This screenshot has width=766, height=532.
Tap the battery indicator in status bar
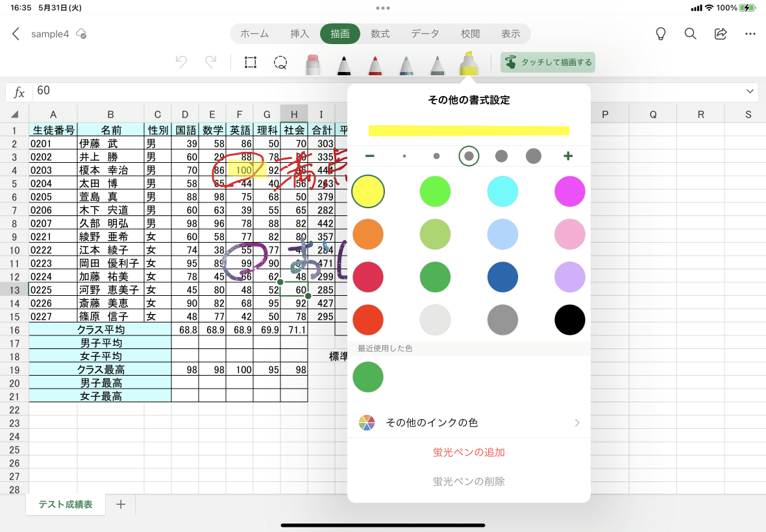(x=747, y=8)
